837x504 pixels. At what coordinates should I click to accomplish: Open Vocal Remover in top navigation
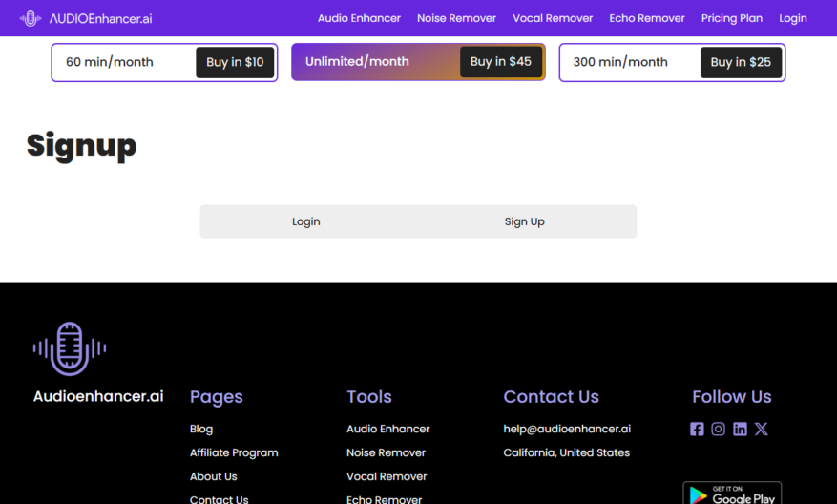click(553, 18)
